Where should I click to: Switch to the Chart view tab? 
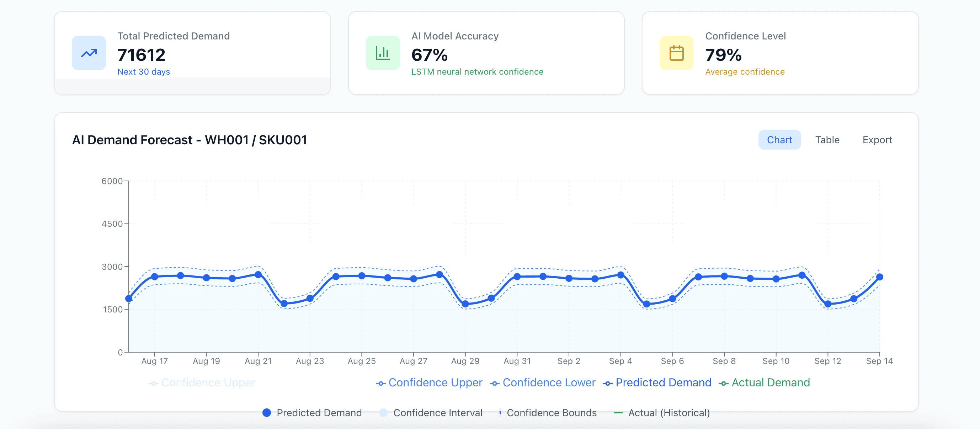pyautogui.click(x=779, y=140)
